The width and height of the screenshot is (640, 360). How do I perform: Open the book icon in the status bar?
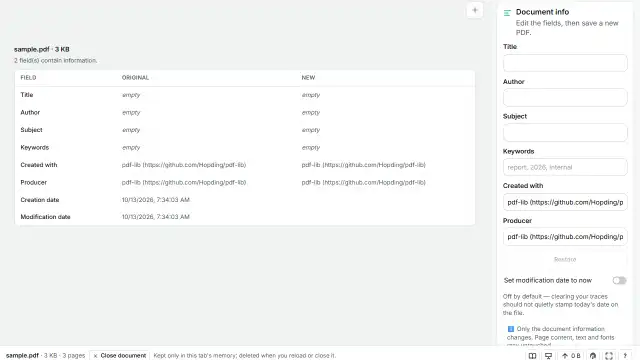click(532, 356)
